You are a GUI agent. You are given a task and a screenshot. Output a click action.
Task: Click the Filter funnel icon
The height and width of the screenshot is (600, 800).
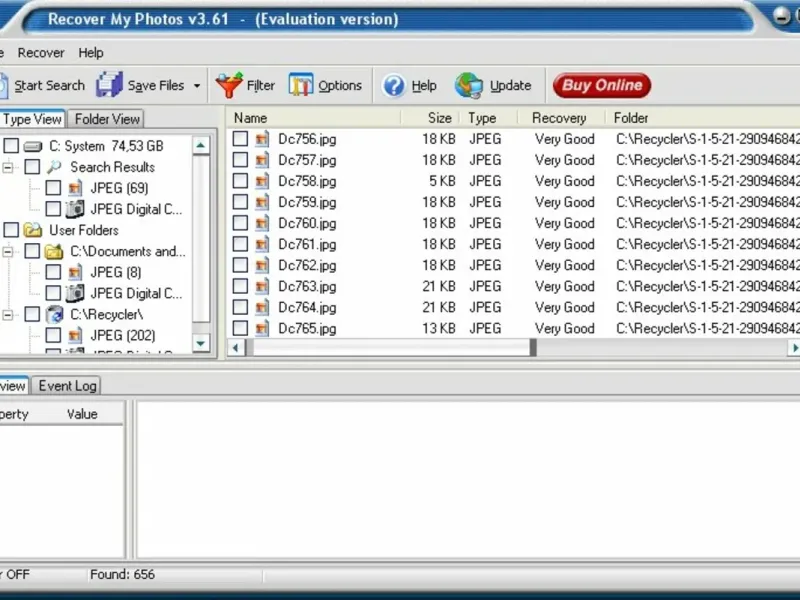229,85
